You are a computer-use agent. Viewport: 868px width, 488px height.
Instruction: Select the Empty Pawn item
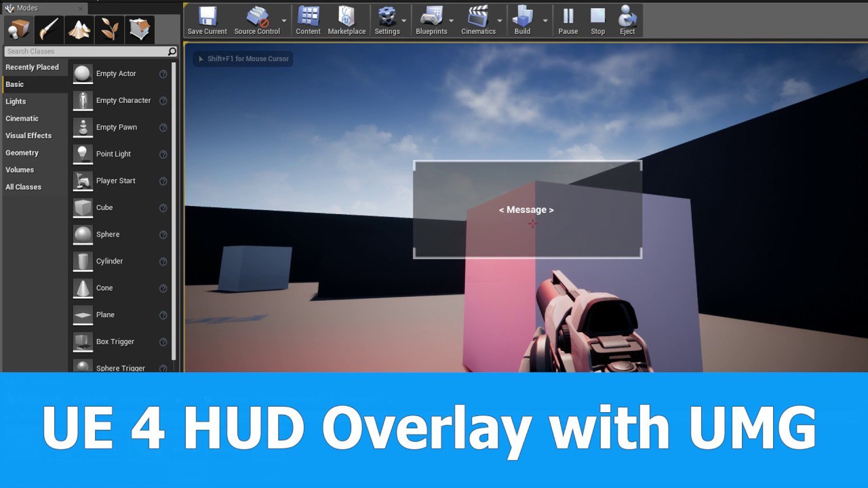coord(121,127)
